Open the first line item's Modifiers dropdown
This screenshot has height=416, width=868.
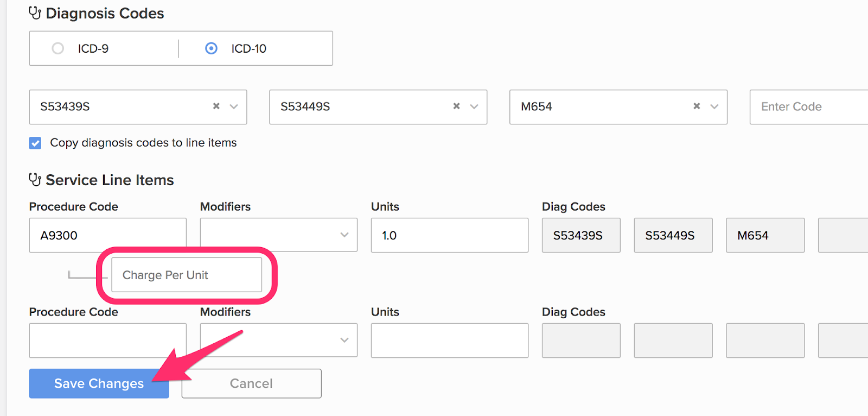[x=279, y=235]
